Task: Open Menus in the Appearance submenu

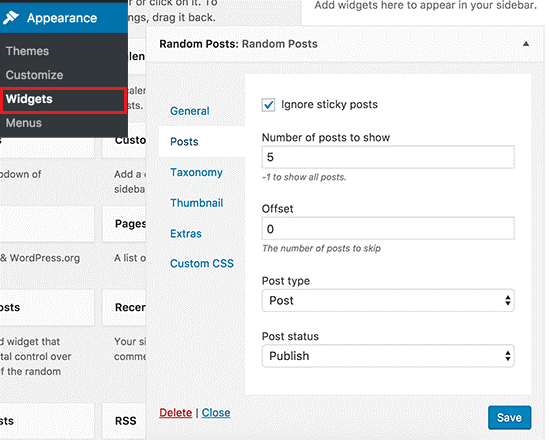Action: click(x=24, y=123)
